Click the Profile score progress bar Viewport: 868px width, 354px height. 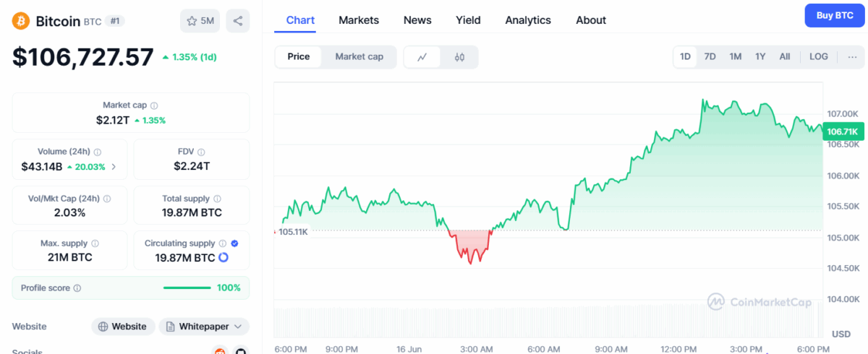coord(187,288)
